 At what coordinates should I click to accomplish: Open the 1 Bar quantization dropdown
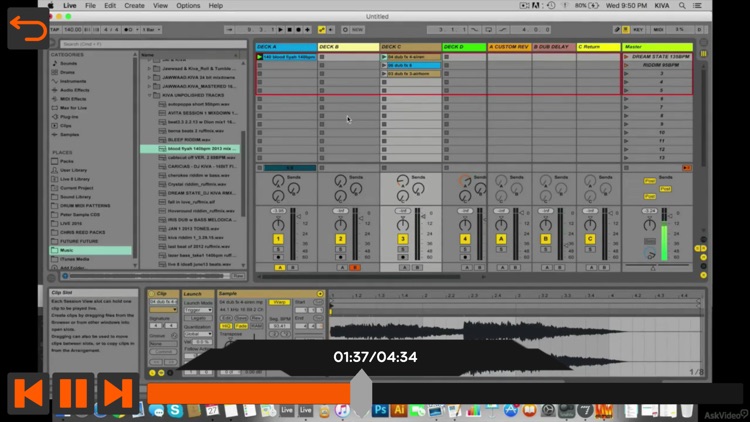152,30
